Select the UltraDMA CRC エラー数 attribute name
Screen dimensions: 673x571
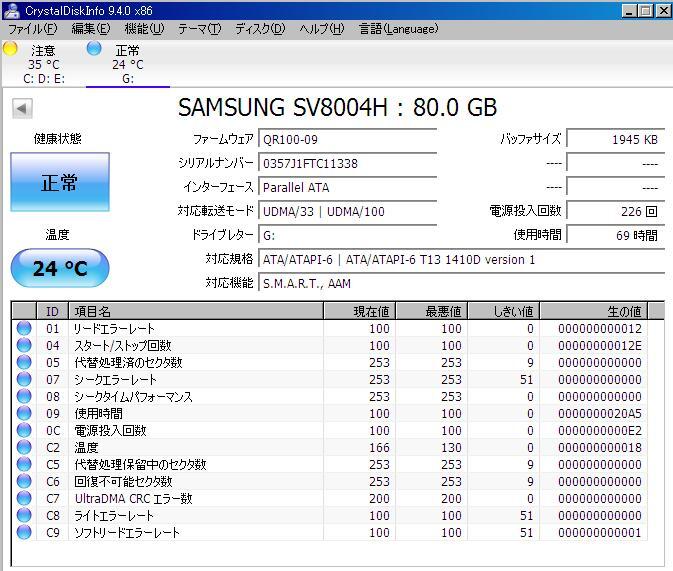point(133,498)
